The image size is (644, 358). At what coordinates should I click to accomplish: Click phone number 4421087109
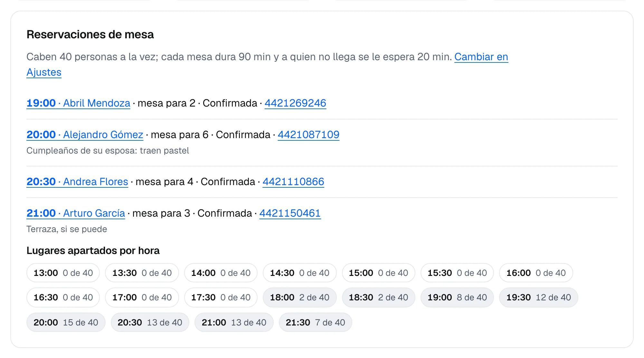(308, 135)
